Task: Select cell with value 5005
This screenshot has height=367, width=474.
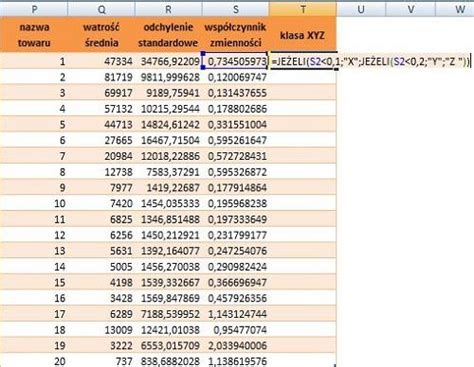Action: (101, 267)
